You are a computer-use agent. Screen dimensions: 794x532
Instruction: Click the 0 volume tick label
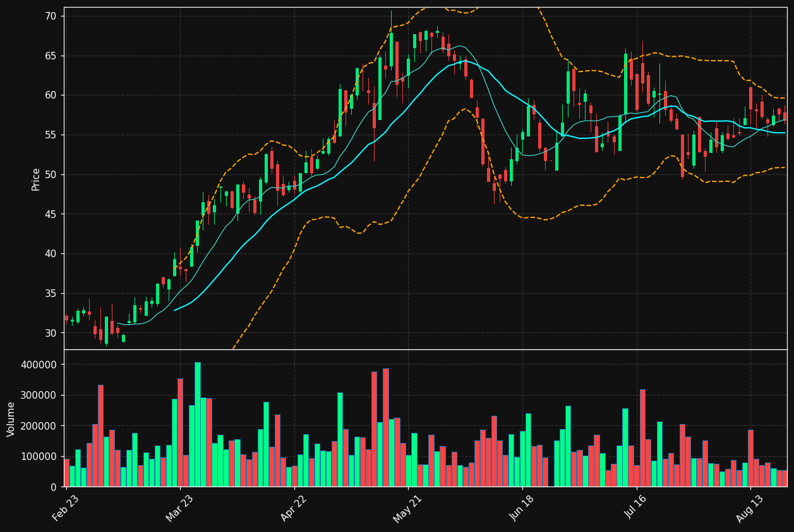point(54,487)
